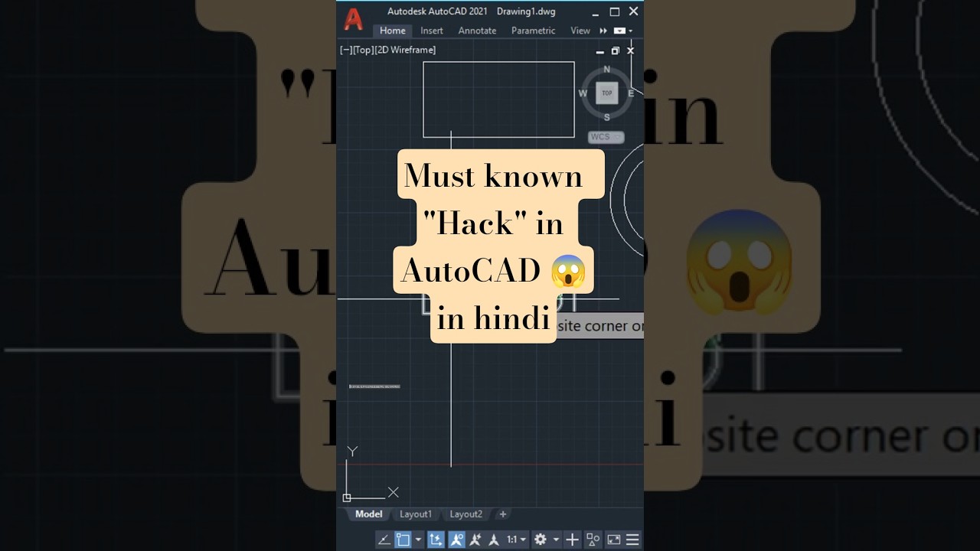This screenshot has width=980, height=551.
Task: Maximize the AutoCAD application window
Action: (x=615, y=12)
